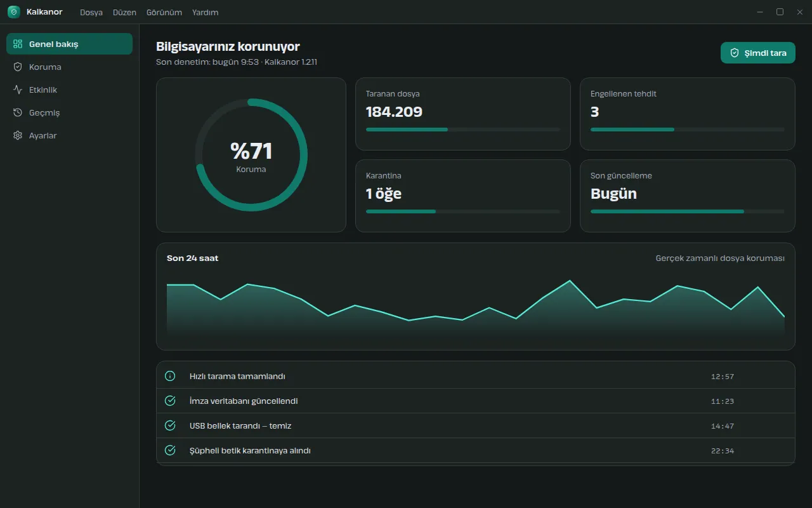Viewport: 812px width, 508px height.
Task: Click the 184.209 scanned files value
Action: click(394, 112)
